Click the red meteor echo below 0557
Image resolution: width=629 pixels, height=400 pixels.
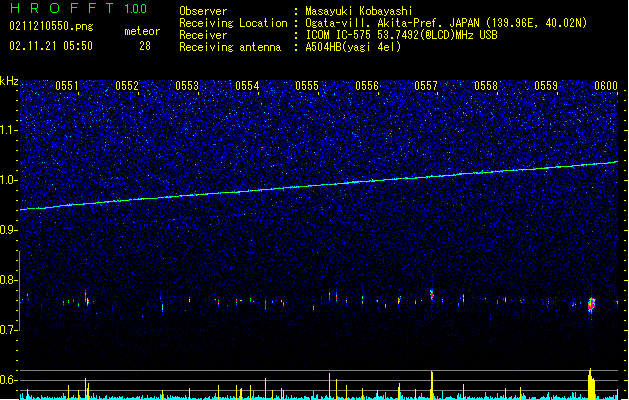(432, 294)
